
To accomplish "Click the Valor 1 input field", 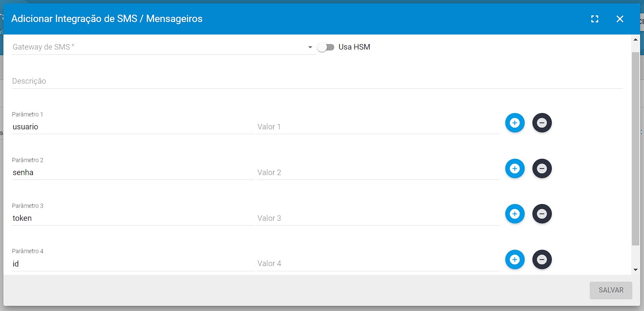I will (x=378, y=127).
